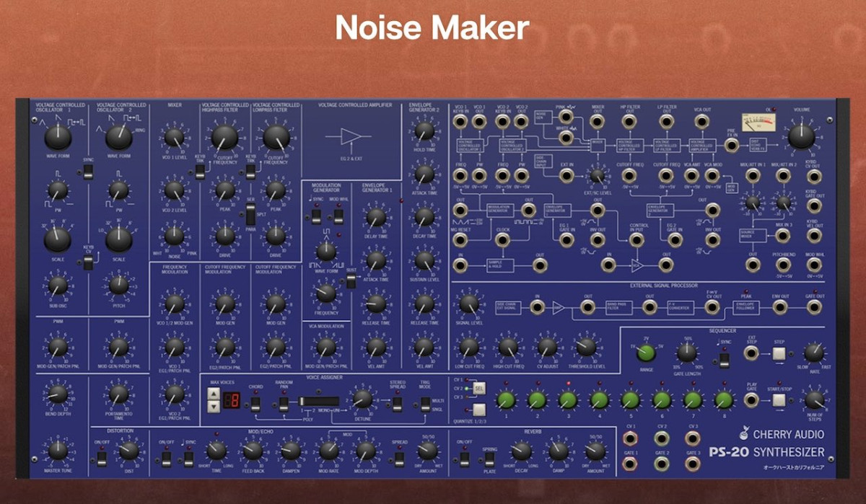
Task: Increase MAX VOICES with up arrow
Action: click(214, 394)
